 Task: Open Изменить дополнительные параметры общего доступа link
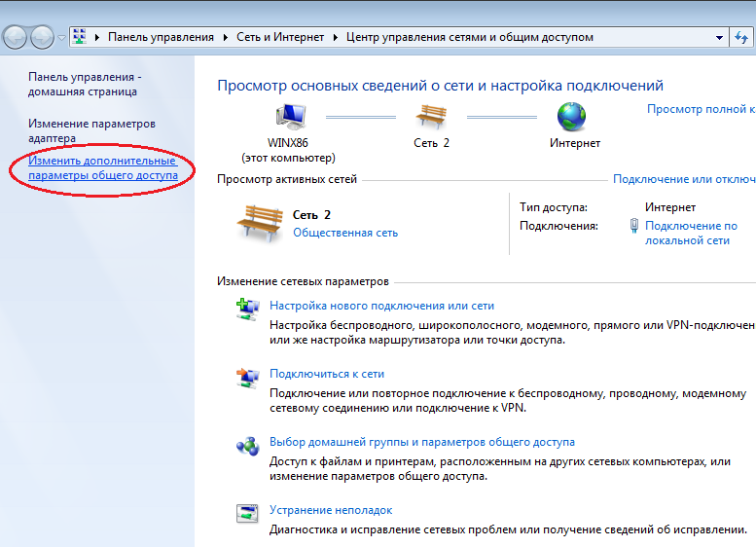point(102,167)
